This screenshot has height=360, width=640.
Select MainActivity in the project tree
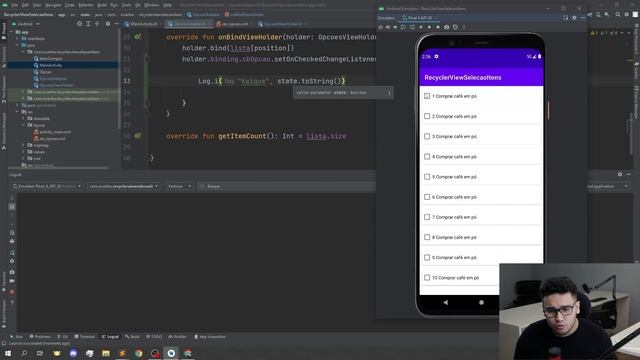[51, 65]
